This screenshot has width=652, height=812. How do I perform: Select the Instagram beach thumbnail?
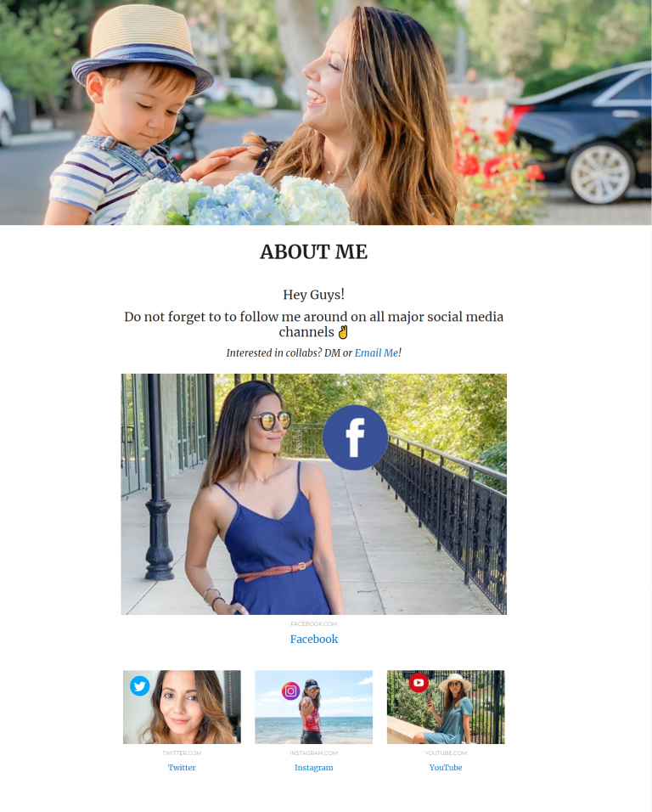click(313, 707)
